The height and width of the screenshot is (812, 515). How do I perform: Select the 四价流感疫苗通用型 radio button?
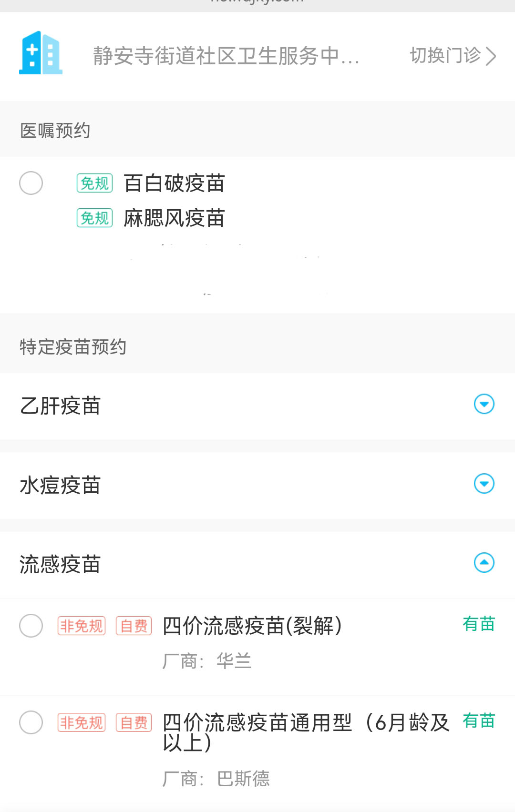click(31, 722)
